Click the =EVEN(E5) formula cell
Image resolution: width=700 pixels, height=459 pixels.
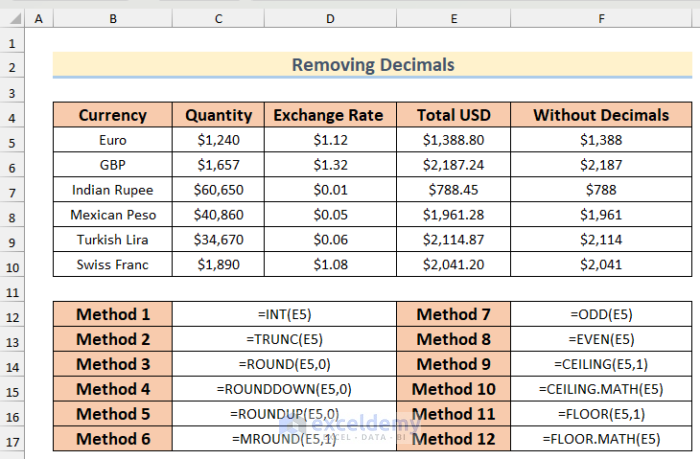[601, 339]
